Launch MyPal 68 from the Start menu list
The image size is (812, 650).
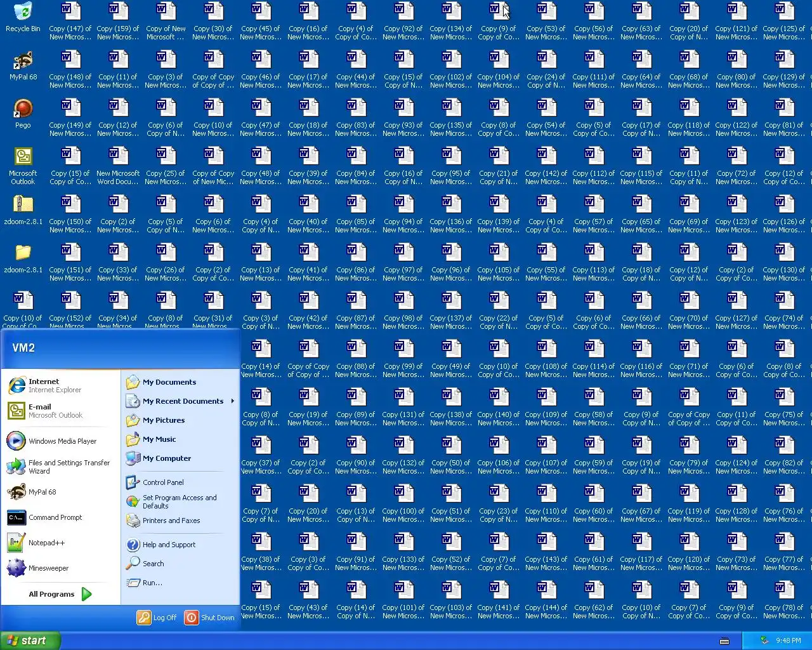61,492
